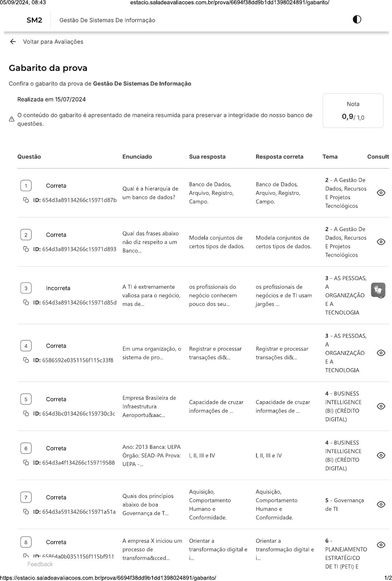Copy the ID of question 3

point(26,302)
